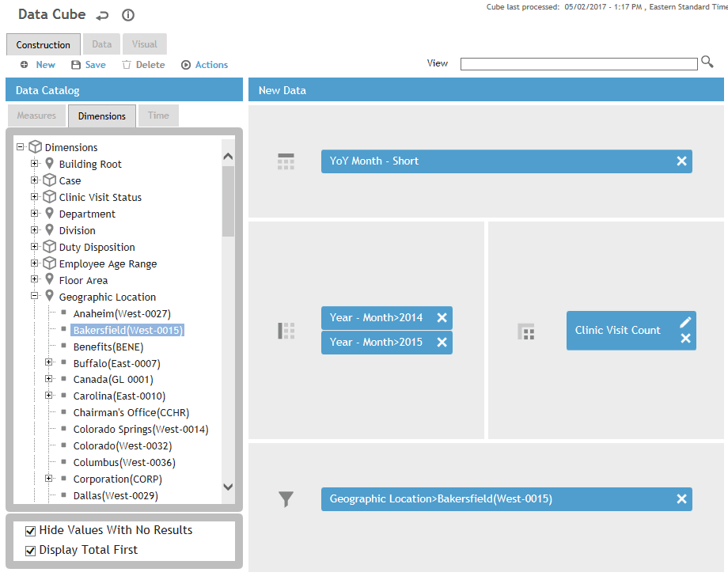Image resolution: width=728 pixels, height=576 pixels.
Task: Click the New button
Action: [x=38, y=65]
